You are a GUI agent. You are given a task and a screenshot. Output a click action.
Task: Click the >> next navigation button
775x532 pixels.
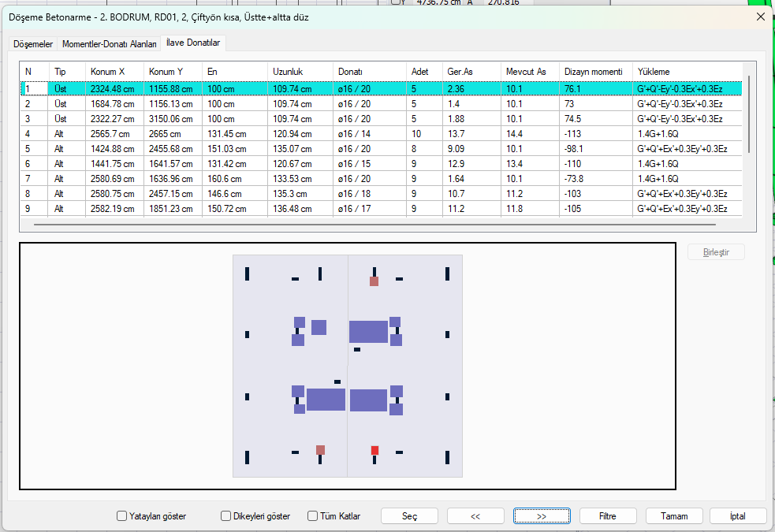[x=542, y=515]
